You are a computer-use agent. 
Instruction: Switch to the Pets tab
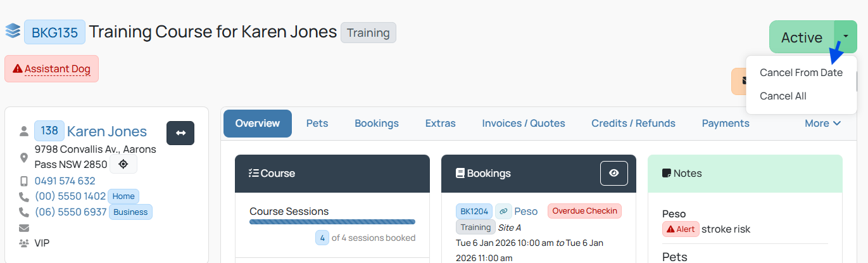click(x=317, y=124)
